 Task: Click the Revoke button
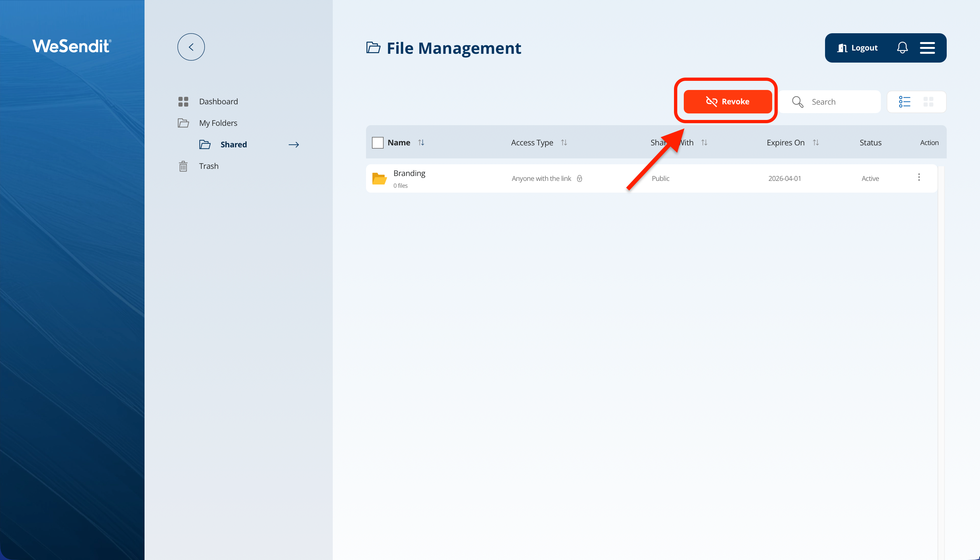click(x=727, y=102)
